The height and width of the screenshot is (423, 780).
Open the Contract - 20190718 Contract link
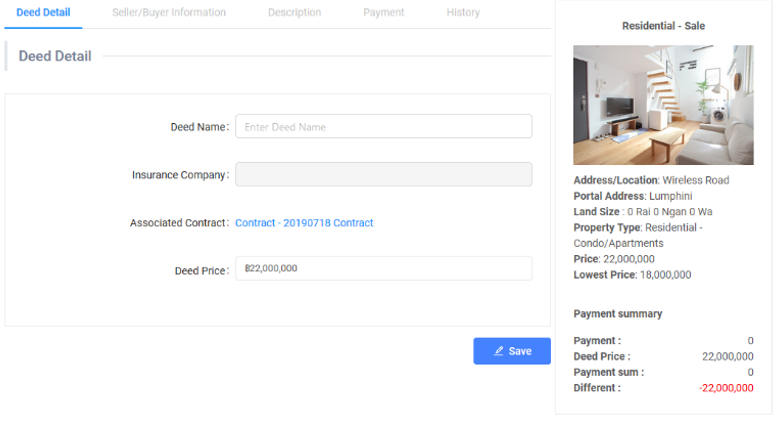tap(304, 223)
